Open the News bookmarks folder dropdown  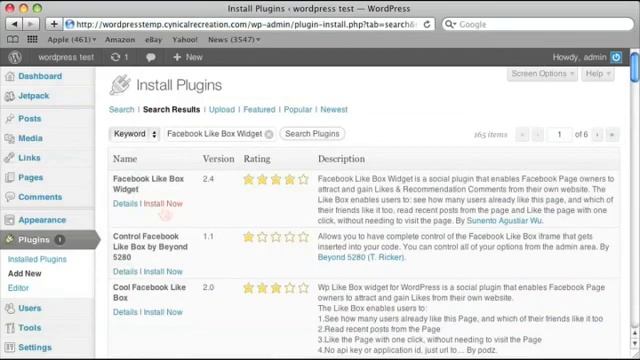point(234,40)
